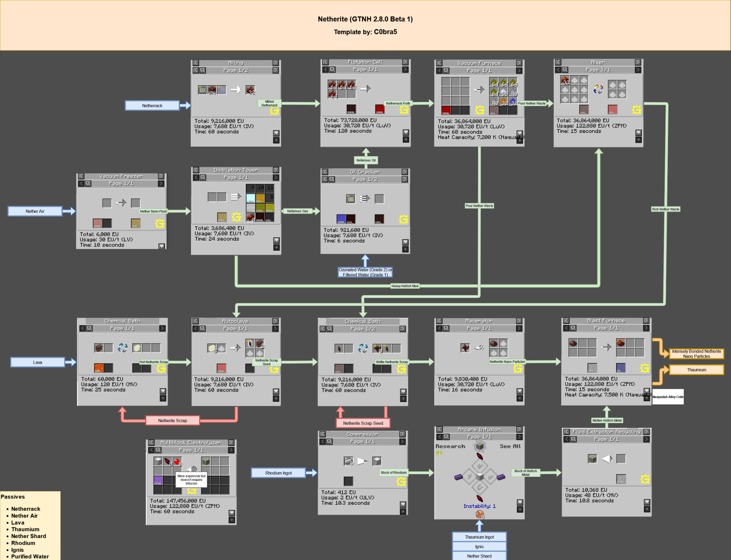Viewport: 731px width, 560px height.
Task: Open the magnifier search in Oil Cracker
Action: pyautogui.click(x=332, y=179)
